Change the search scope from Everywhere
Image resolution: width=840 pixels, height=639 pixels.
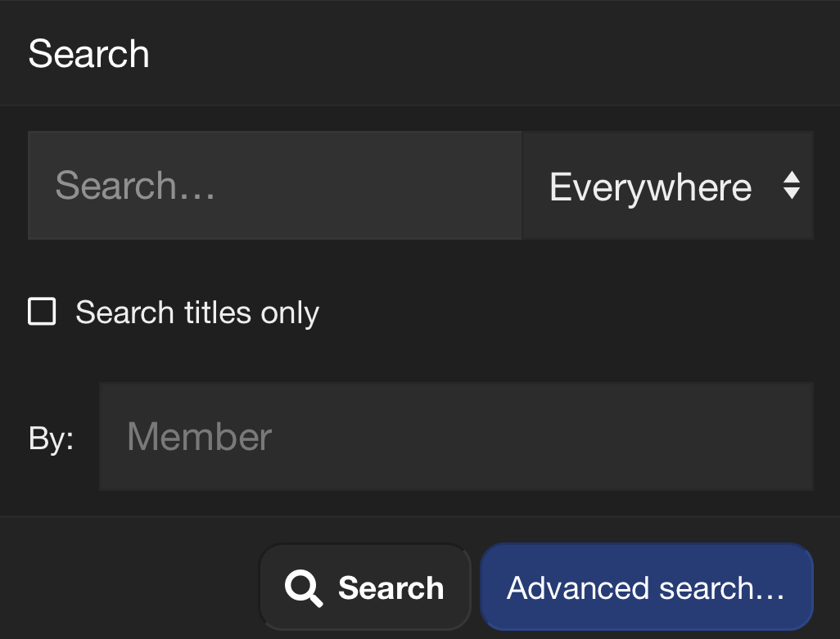coord(667,186)
